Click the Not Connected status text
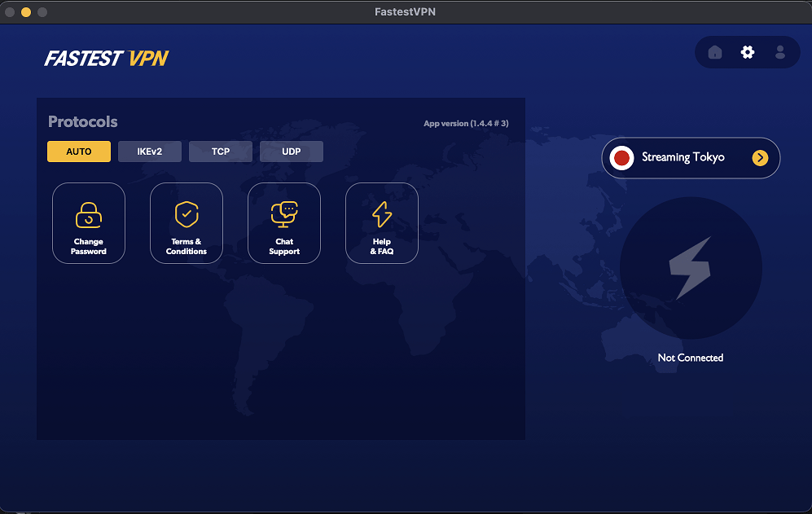This screenshot has height=514, width=812. pos(691,358)
